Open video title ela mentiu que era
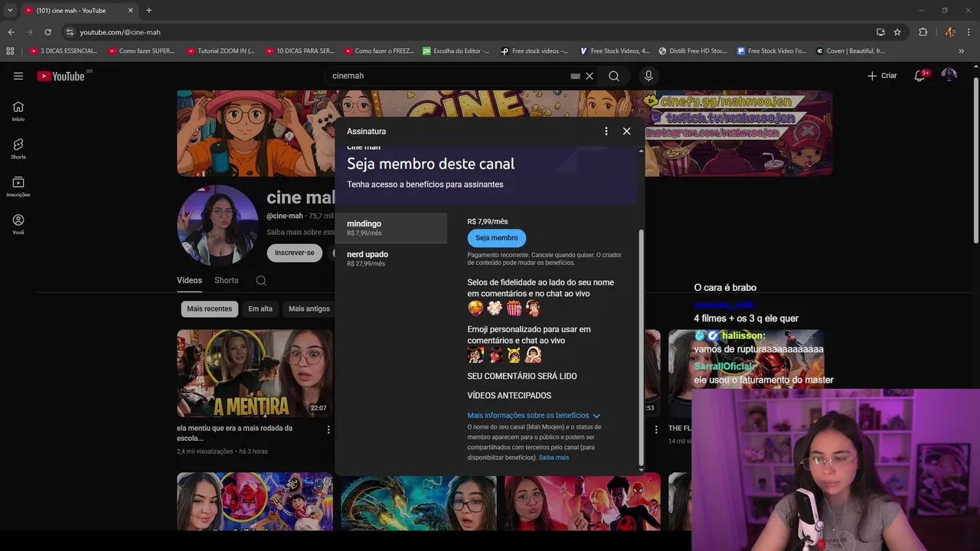The image size is (980, 551). pyautogui.click(x=235, y=433)
